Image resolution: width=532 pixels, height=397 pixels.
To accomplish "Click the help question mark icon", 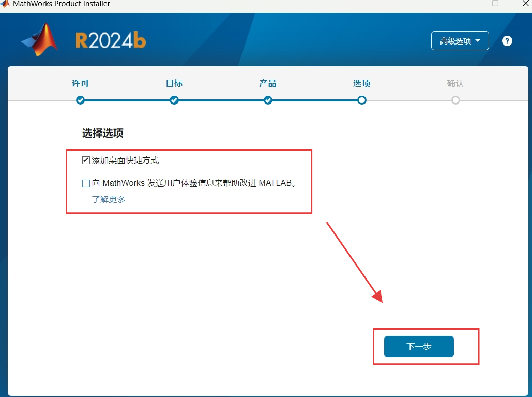I will click(x=507, y=41).
